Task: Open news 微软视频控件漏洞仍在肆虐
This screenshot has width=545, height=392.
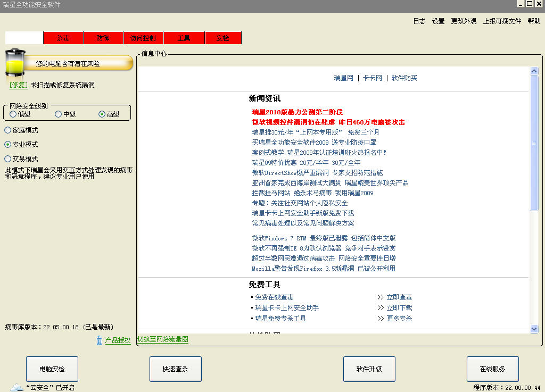Action: tap(328, 122)
